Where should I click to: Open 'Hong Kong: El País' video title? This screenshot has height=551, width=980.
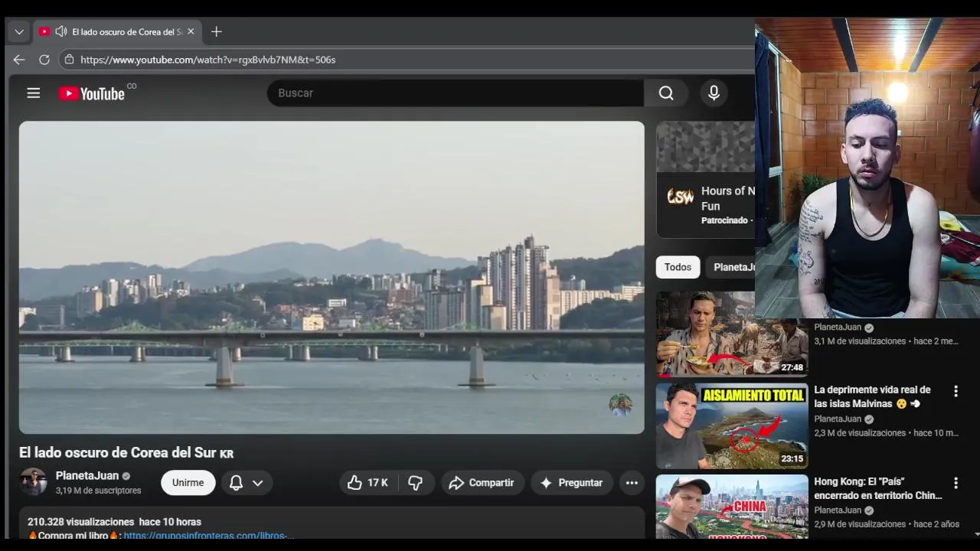pyautogui.click(x=877, y=488)
